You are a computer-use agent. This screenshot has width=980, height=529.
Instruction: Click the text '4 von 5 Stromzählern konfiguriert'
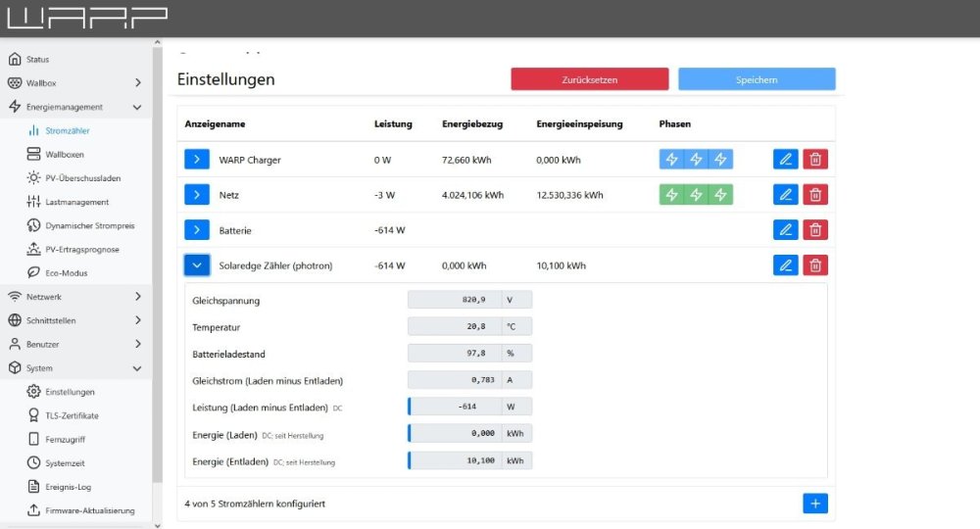point(255,504)
